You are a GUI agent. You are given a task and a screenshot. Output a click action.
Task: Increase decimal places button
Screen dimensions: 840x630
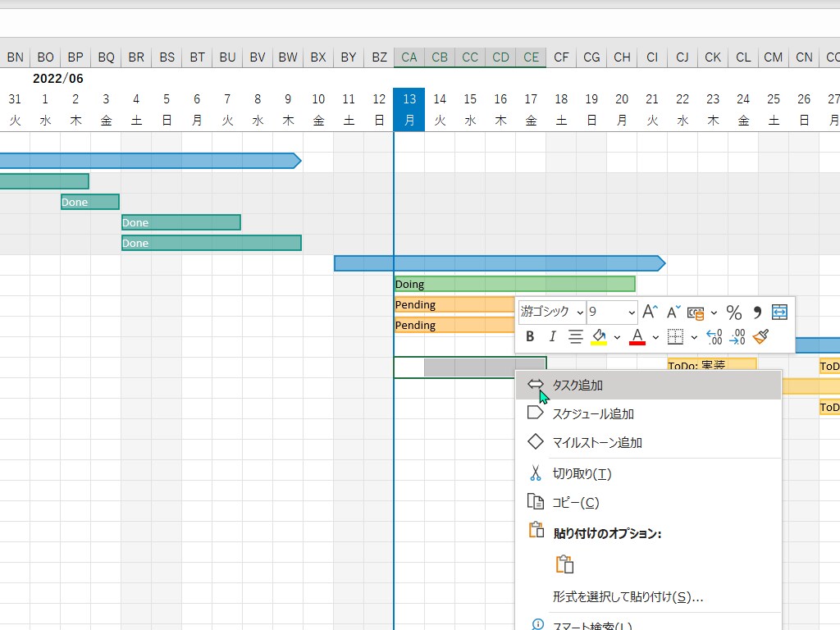tap(714, 336)
